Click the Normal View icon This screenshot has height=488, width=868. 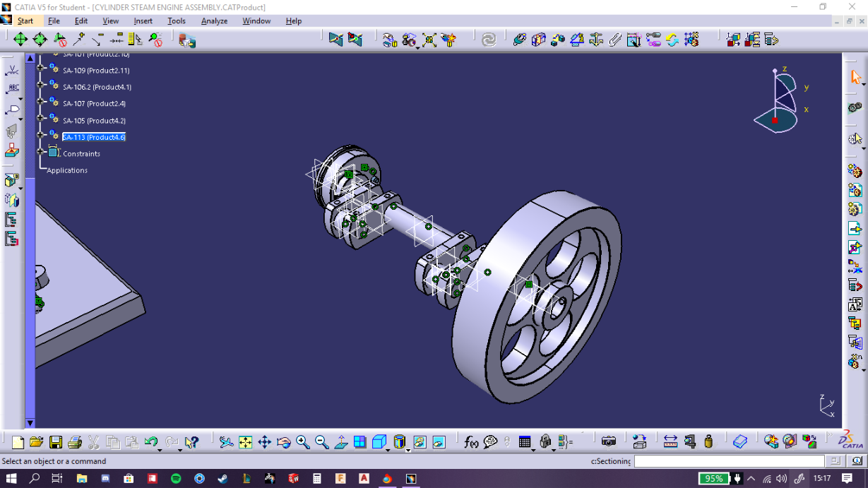(x=341, y=442)
